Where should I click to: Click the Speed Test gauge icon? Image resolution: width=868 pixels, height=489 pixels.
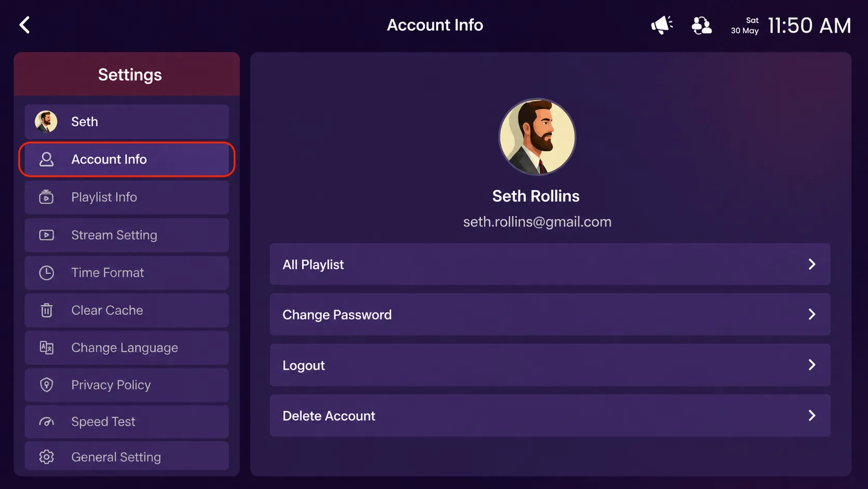(46, 422)
